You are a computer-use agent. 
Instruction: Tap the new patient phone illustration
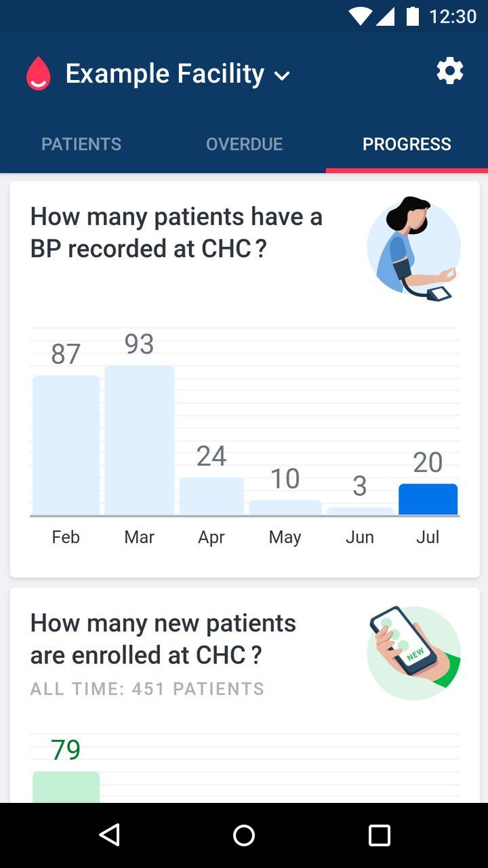413,651
